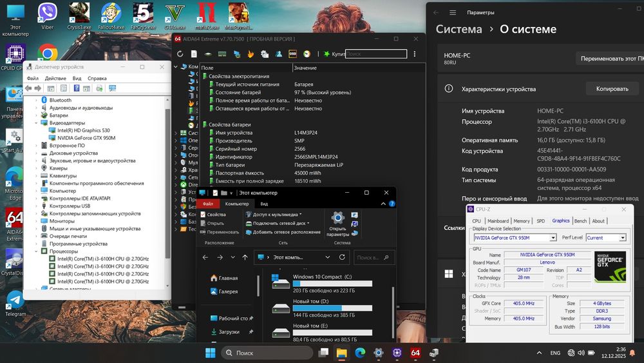Click the AIDA64 search field
The image size is (644, 363).
(x=376, y=54)
